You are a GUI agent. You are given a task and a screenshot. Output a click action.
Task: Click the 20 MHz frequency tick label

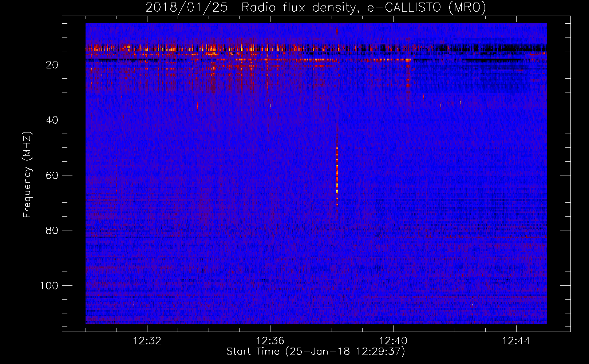pyautogui.click(x=52, y=65)
